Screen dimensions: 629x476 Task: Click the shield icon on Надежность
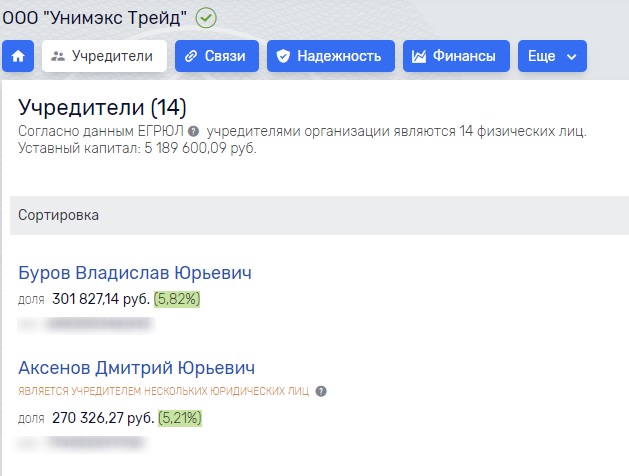pyautogui.click(x=283, y=56)
